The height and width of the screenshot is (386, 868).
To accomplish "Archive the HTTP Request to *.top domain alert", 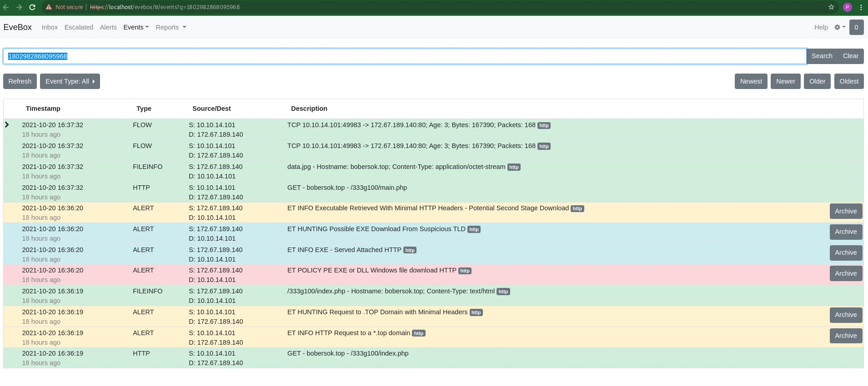I will click(x=846, y=336).
